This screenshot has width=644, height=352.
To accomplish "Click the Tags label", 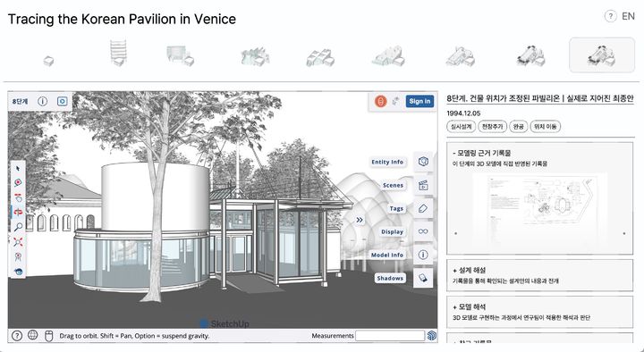I will coord(396,208).
